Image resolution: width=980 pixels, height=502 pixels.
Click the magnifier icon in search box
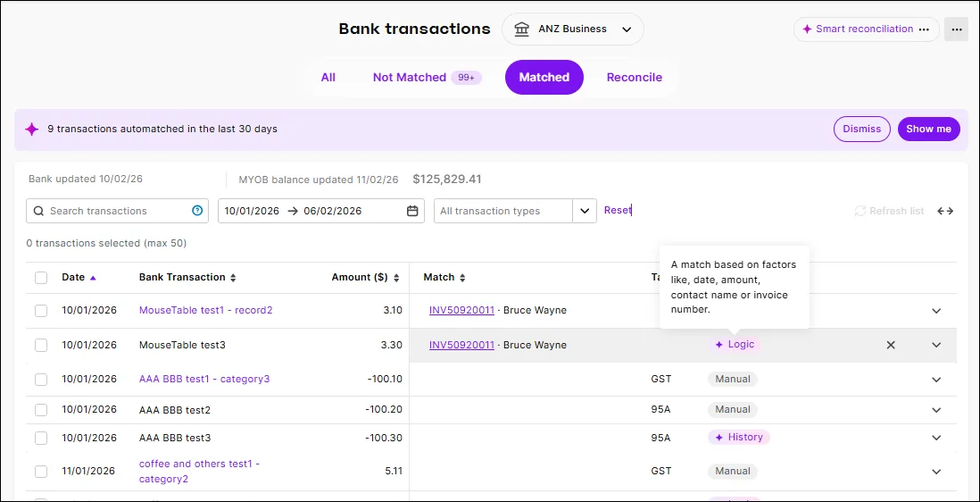38,211
